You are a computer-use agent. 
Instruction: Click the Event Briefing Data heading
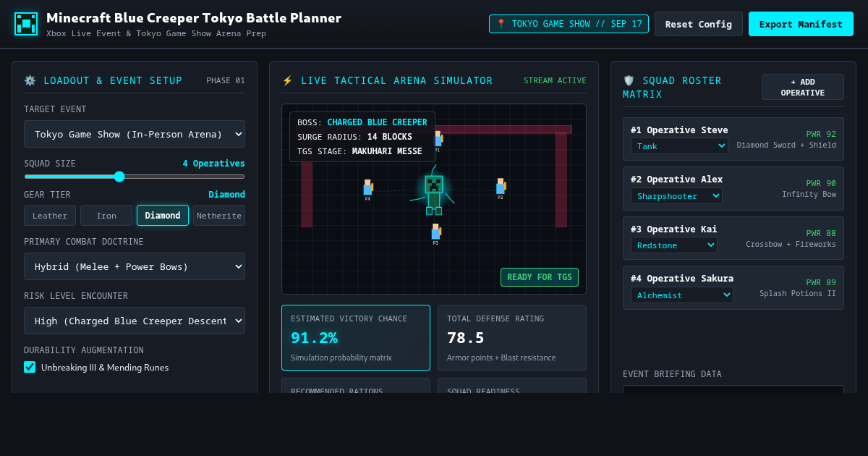(x=672, y=374)
